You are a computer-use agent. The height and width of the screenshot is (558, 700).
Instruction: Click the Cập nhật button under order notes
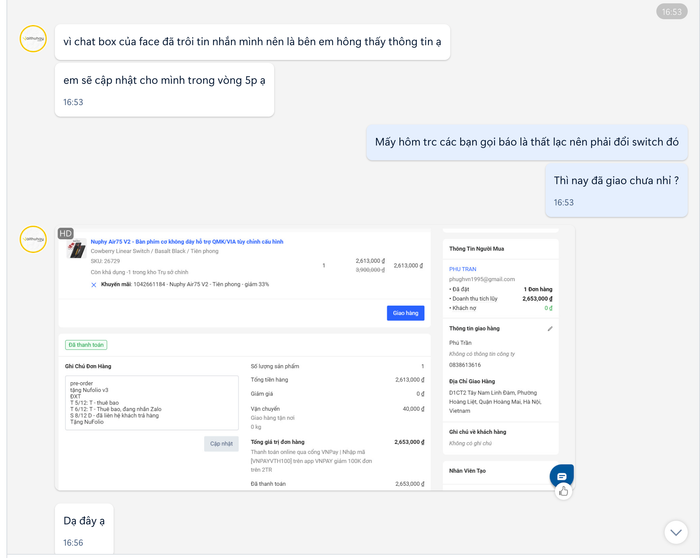coord(221,444)
